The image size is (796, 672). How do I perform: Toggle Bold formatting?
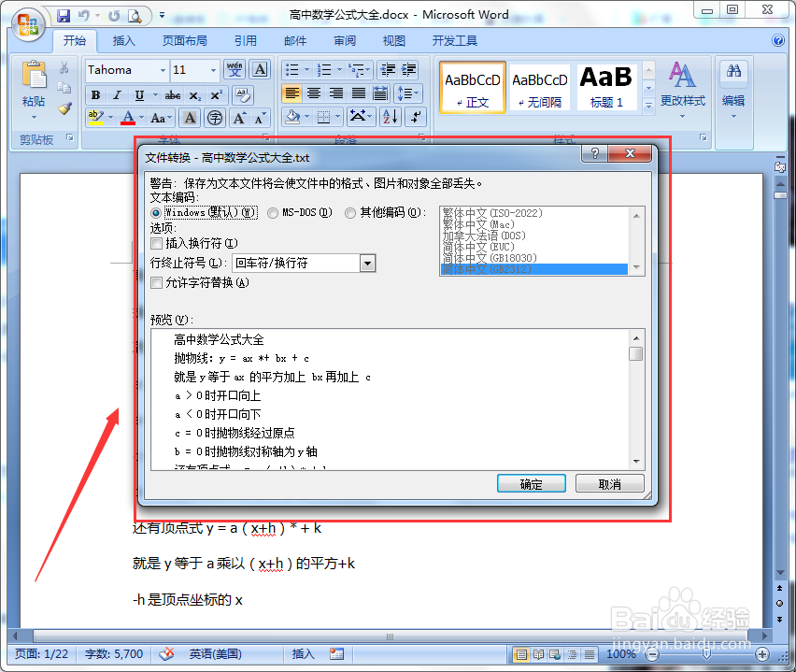click(x=96, y=95)
